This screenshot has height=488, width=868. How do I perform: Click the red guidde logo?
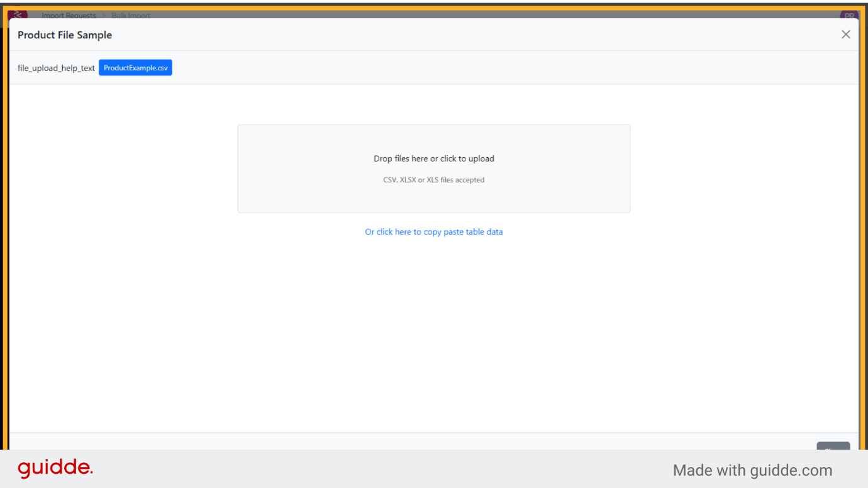[55, 469]
